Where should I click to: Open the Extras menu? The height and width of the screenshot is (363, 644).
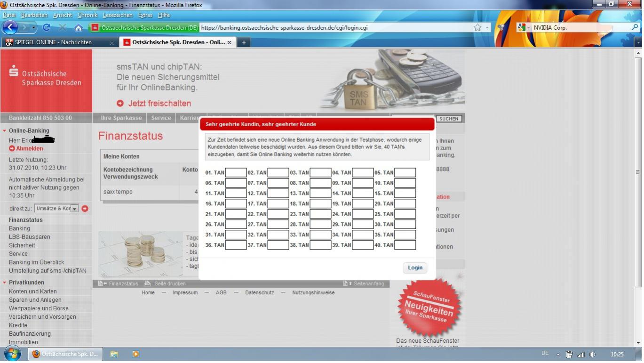145,15
